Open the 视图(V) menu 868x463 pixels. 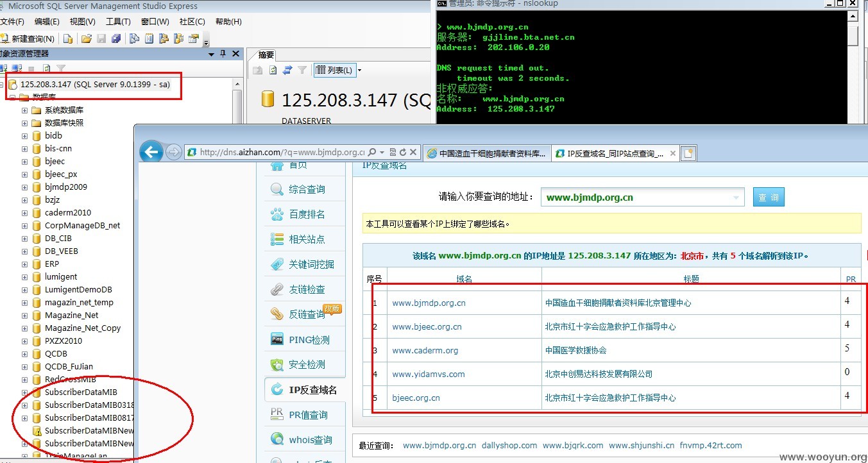[83, 22]
